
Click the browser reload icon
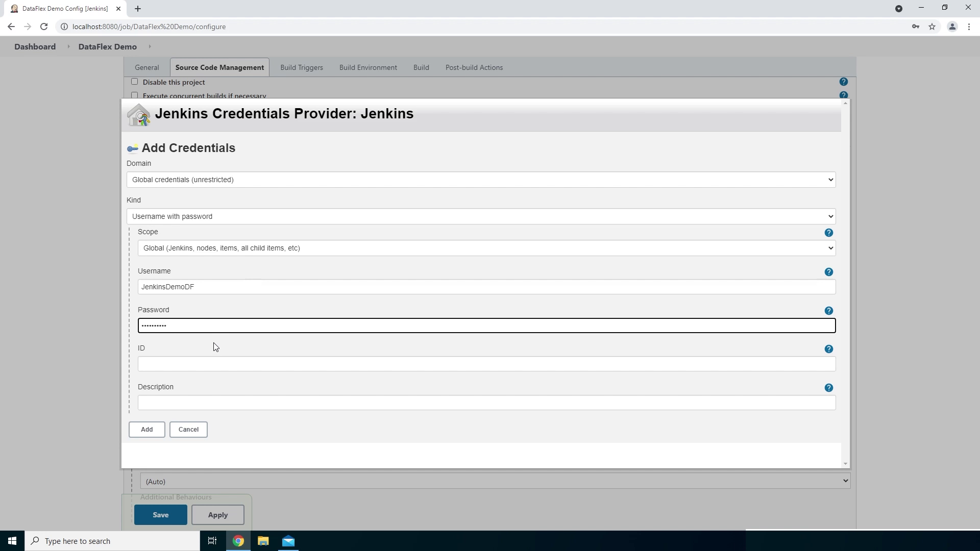tap(44, 27)
